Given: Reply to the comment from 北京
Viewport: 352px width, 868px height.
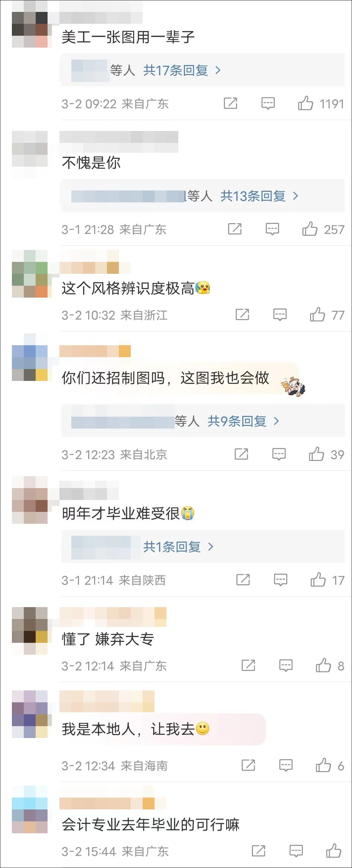Looking at the screenshot, I should (x=279, y=454).
